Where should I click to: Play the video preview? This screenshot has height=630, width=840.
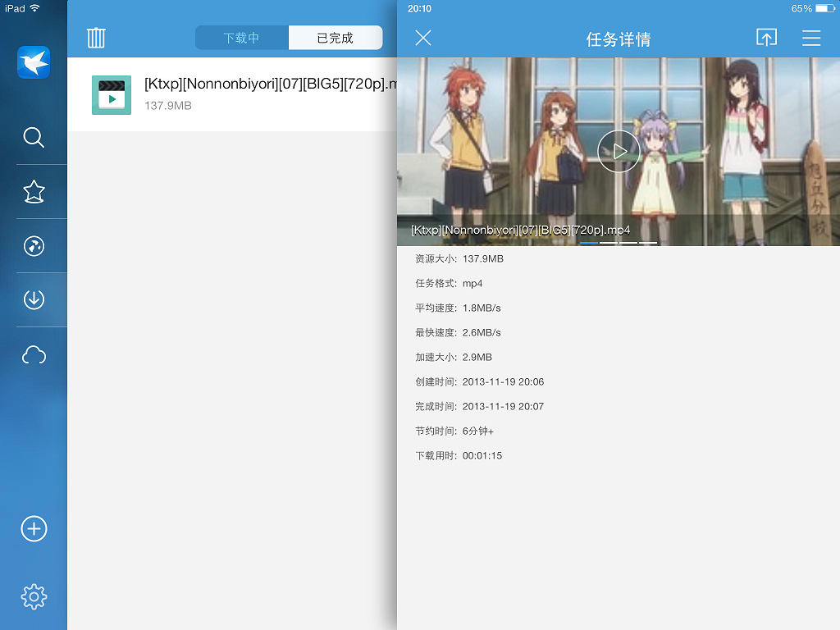tap(619, 151)
